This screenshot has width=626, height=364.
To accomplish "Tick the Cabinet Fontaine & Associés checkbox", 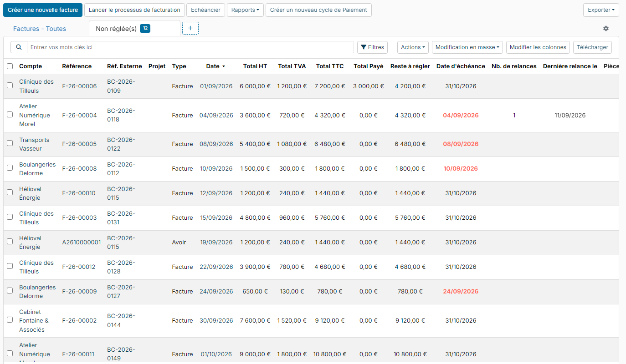I will point(10,319).
